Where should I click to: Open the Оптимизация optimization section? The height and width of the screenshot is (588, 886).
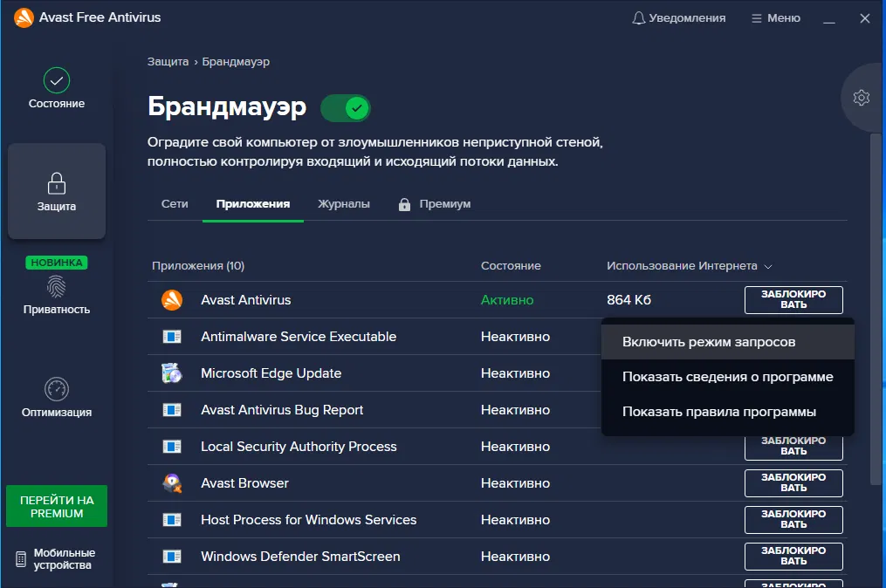click(x=56, y=399)
